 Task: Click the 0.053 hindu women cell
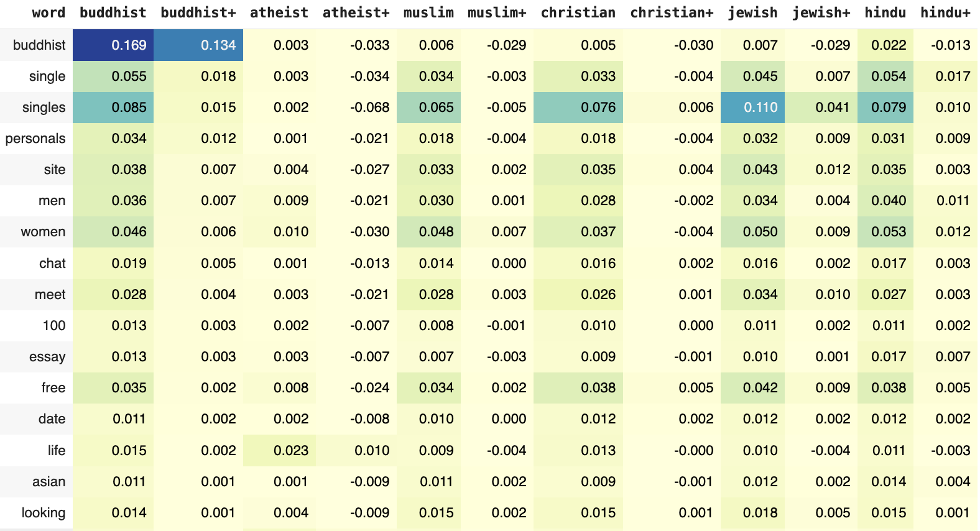point(885,232)
